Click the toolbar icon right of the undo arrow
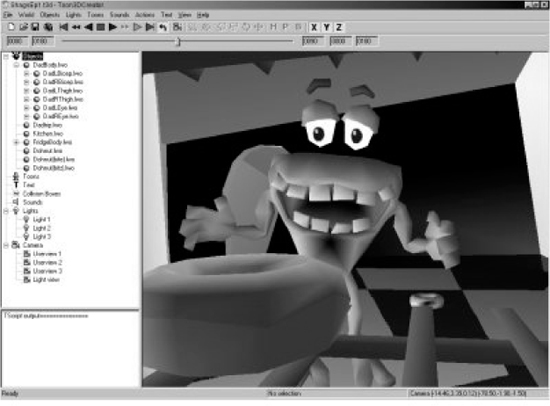The height and width of the screenshot is (406, 550). click(177, 27)
